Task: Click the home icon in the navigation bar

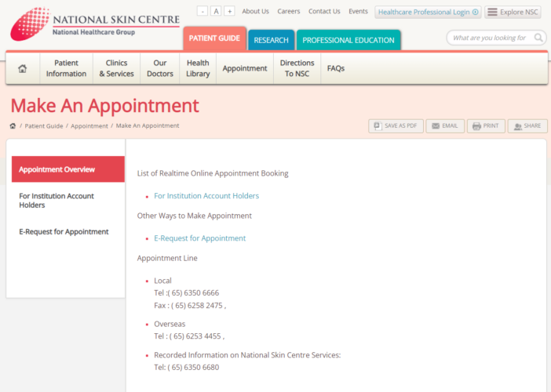Action: click(23, 68)
